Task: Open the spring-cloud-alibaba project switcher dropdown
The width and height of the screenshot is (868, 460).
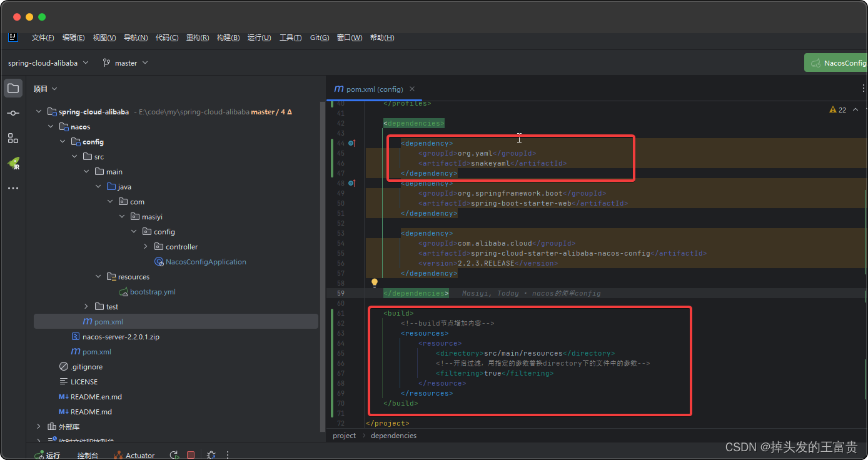Action: 48,63
